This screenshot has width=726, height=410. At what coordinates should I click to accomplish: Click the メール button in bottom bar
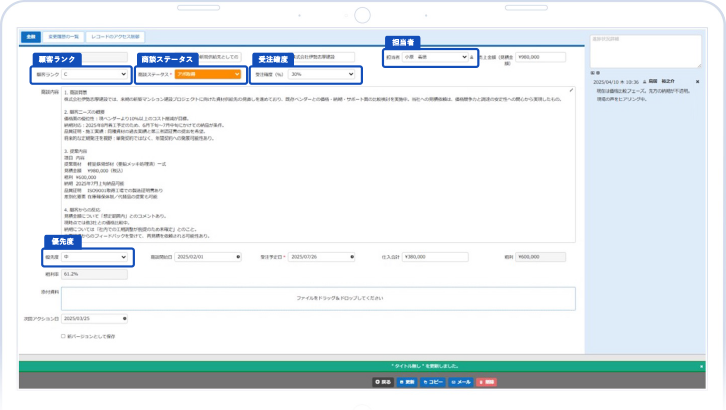(461, 382)
